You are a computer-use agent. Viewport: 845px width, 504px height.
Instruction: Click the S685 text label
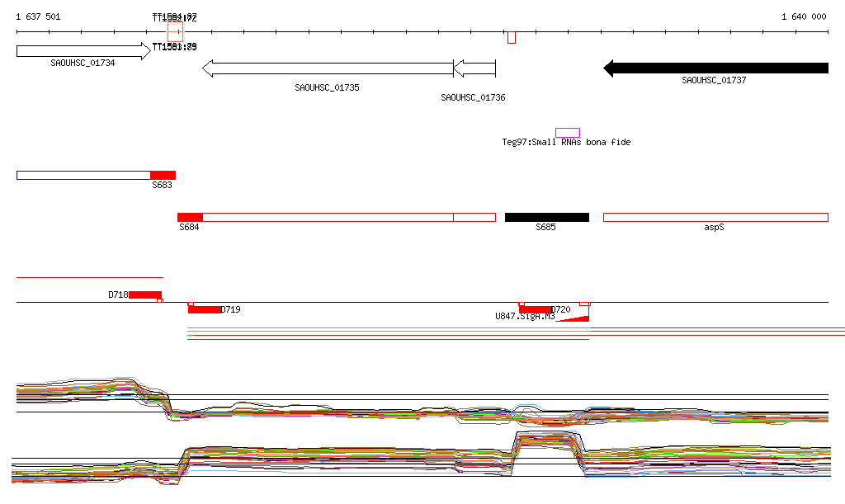click(x=546, y=227)
